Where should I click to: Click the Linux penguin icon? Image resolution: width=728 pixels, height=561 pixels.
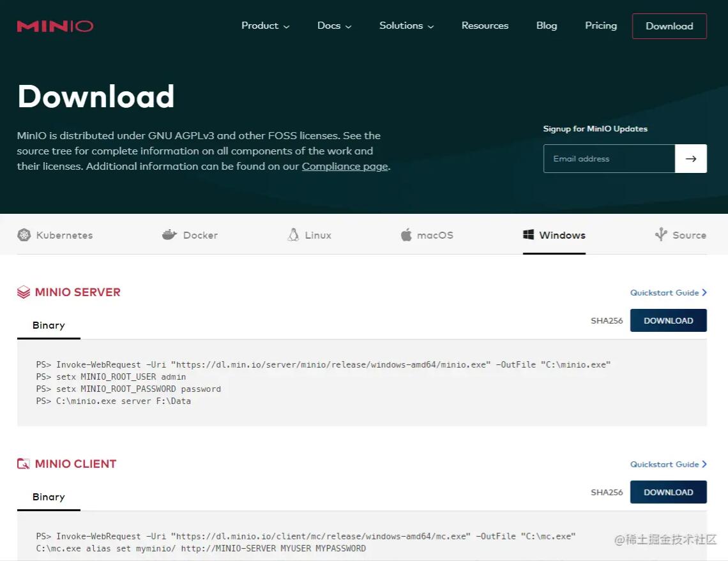293,235
